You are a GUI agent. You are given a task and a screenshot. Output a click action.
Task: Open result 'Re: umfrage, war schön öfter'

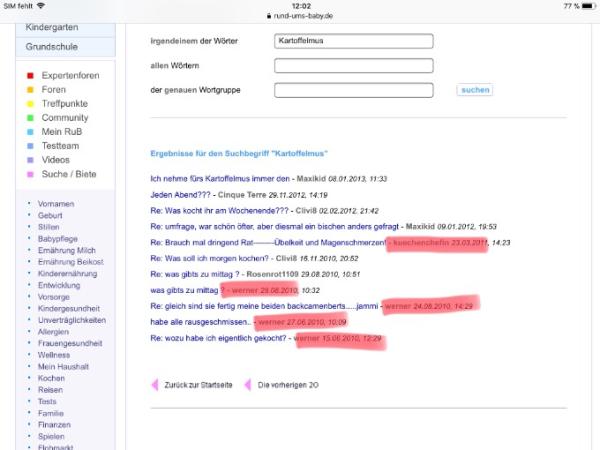tap(274, 227)
